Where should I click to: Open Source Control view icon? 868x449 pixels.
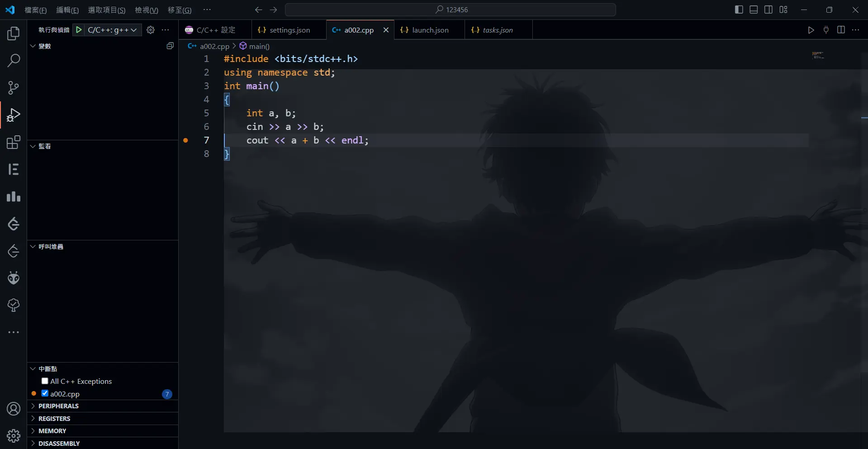[x=14, y=88]
